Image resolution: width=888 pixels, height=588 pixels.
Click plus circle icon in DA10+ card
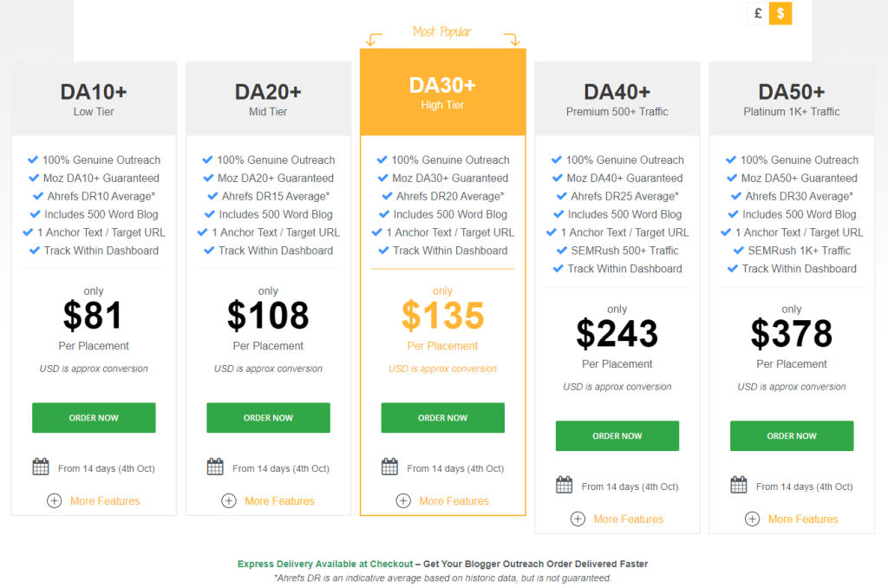click(54, 500)
